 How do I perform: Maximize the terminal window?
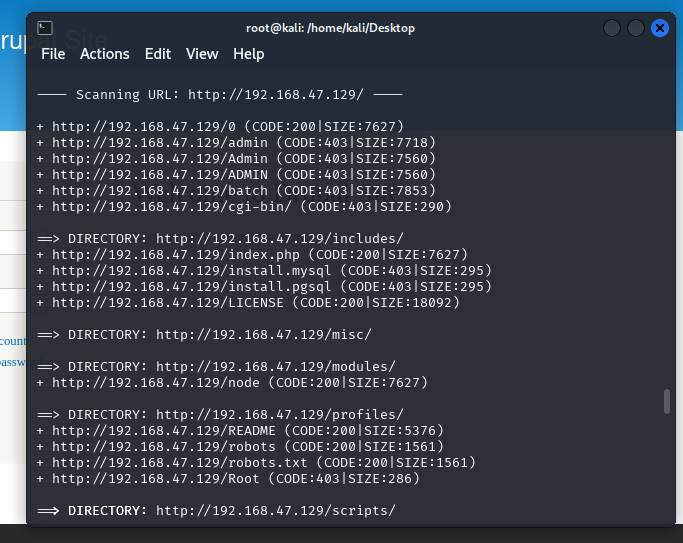pos(636,28)
